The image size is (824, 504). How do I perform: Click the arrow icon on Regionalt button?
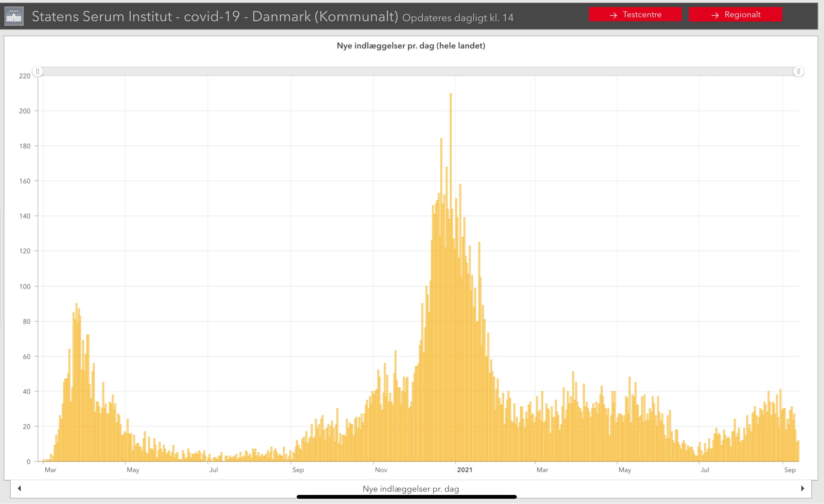(715, 15)
